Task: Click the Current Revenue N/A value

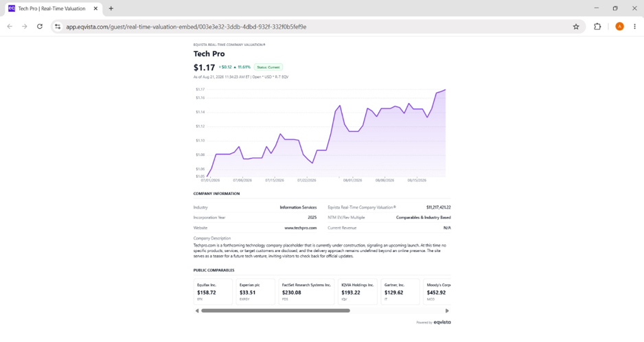Action: tap(447, 228)
